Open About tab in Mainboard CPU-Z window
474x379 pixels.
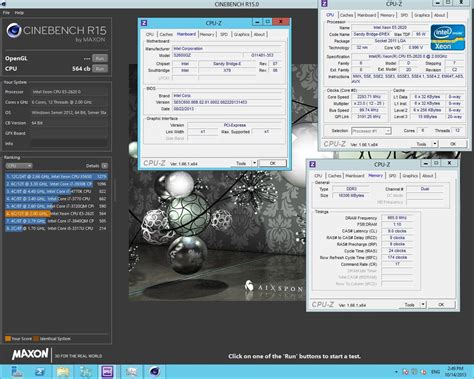259,34
